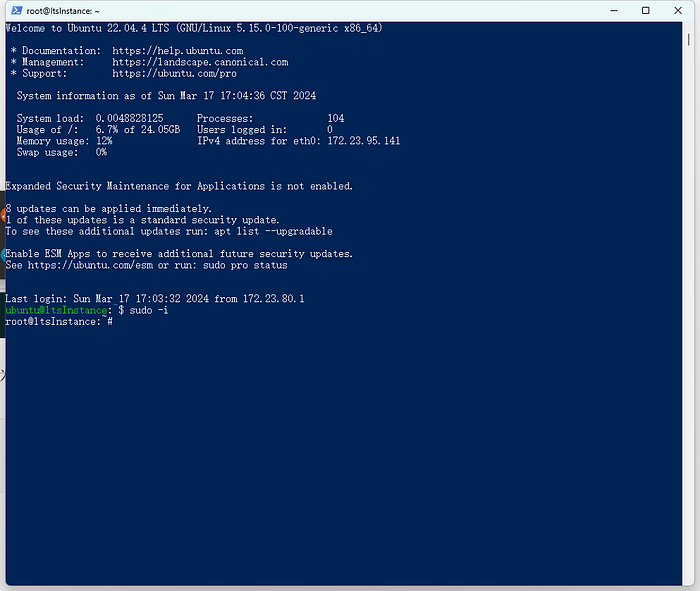The width and height of the screenshot is (700, 591).
Task: Click the 'IPv4 address for eth0:' label
Action: click(x=259, y=141)
